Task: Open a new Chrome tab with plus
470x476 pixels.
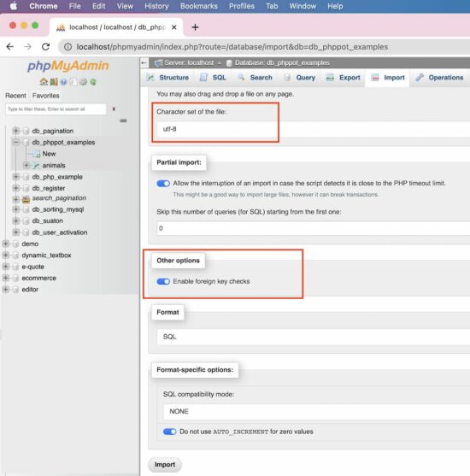Action: [x=195, y=27]
